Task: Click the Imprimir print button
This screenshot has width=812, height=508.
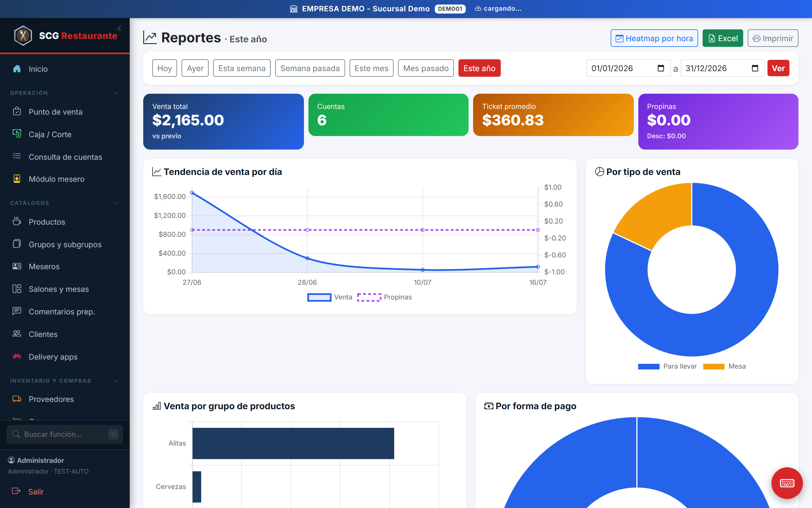Action: (x=773, y=38)
